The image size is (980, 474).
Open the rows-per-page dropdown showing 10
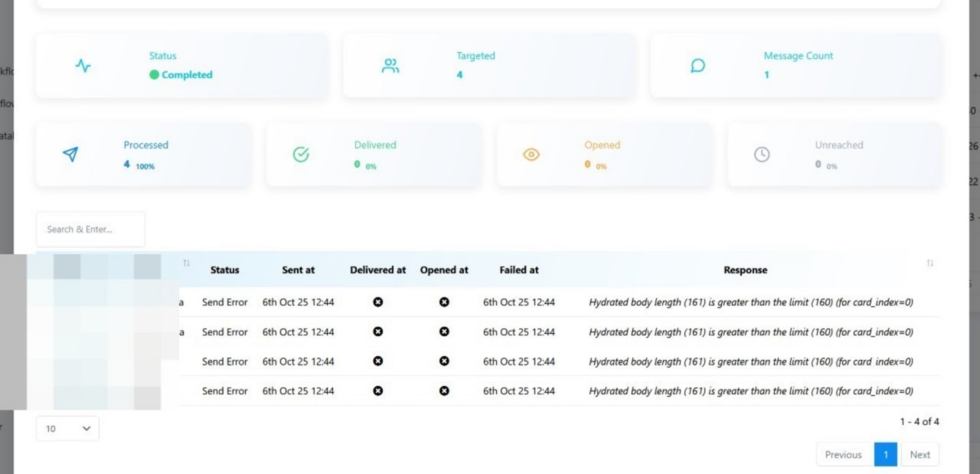click(x=67, y=429)
